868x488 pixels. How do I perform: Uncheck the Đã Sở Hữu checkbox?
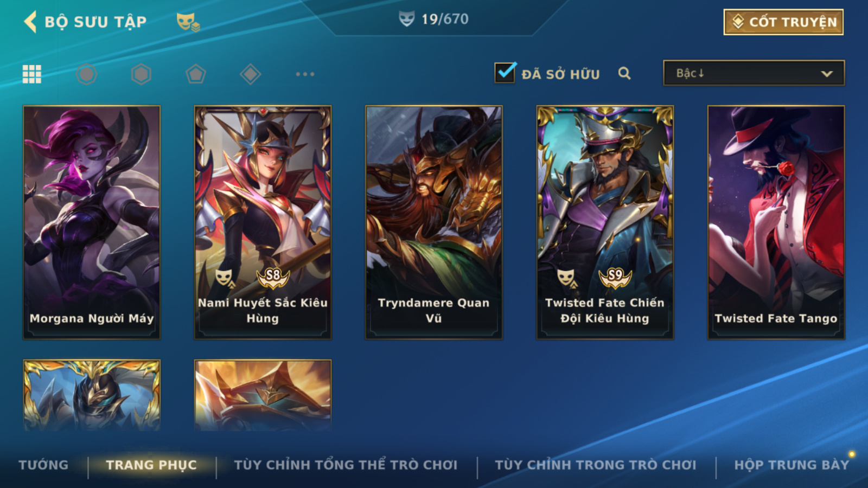505,72
